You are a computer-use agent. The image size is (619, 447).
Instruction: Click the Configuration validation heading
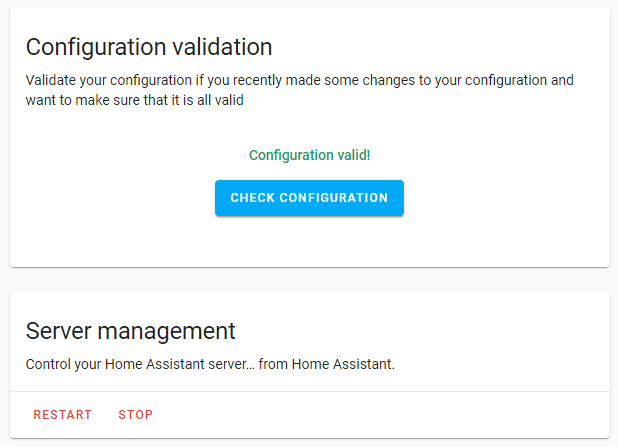149,47
